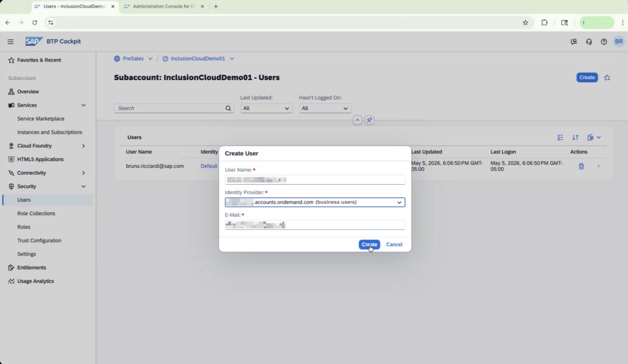Image resolution: width=628 pixels, height=364 pixels.
Task: Go forward in the browser
Action: 21,23
